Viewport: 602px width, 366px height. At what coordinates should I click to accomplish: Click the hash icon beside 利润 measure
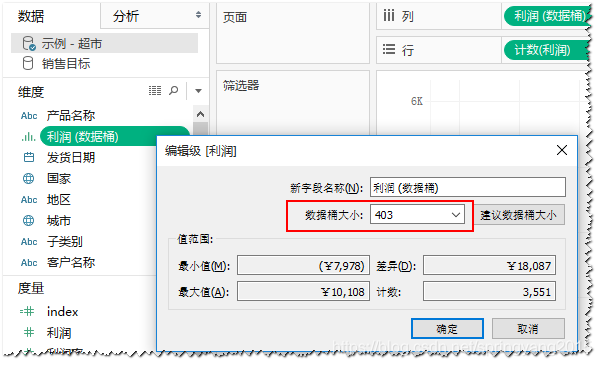(x=29, y=332)
